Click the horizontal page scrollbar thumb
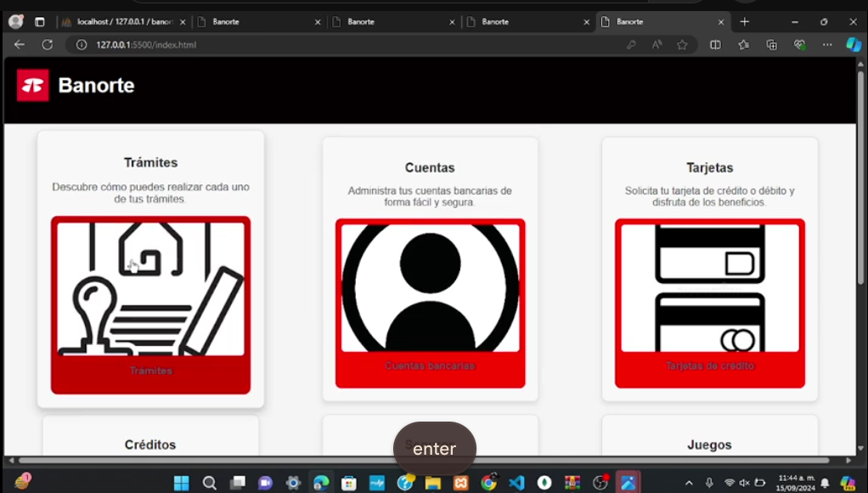 click(424, 461)
